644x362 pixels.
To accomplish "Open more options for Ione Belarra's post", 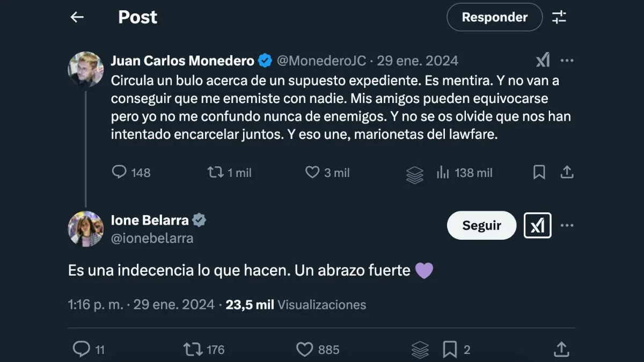I will coord(567,226).
